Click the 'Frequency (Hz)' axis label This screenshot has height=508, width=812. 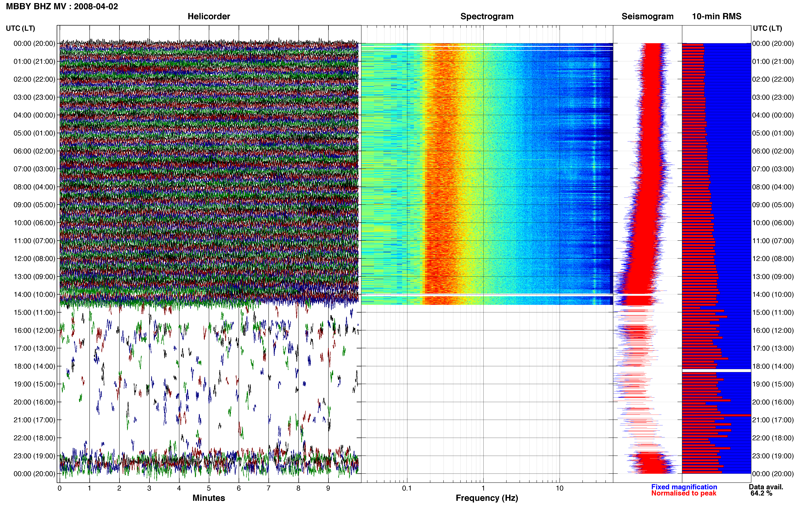(487, 498)
